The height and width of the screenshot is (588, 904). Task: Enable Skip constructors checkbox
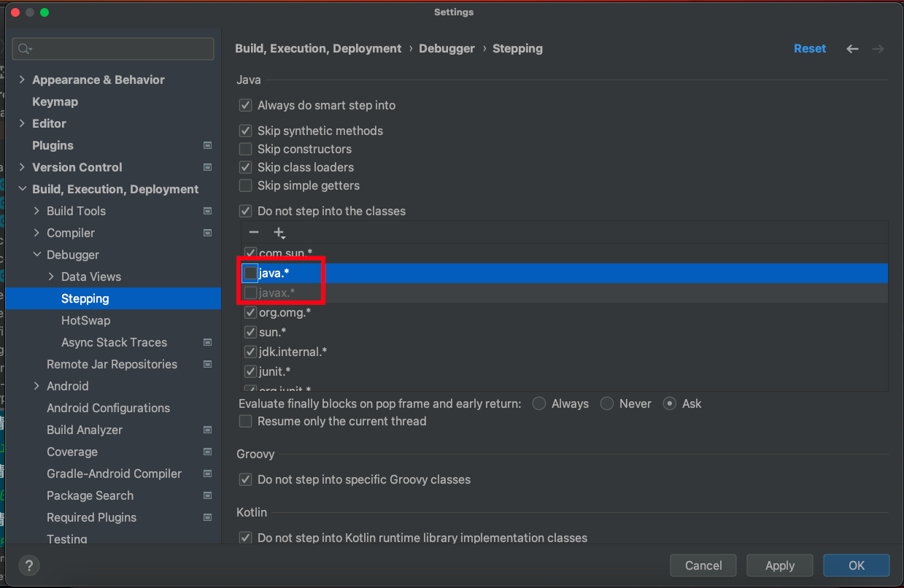point(246,149)
